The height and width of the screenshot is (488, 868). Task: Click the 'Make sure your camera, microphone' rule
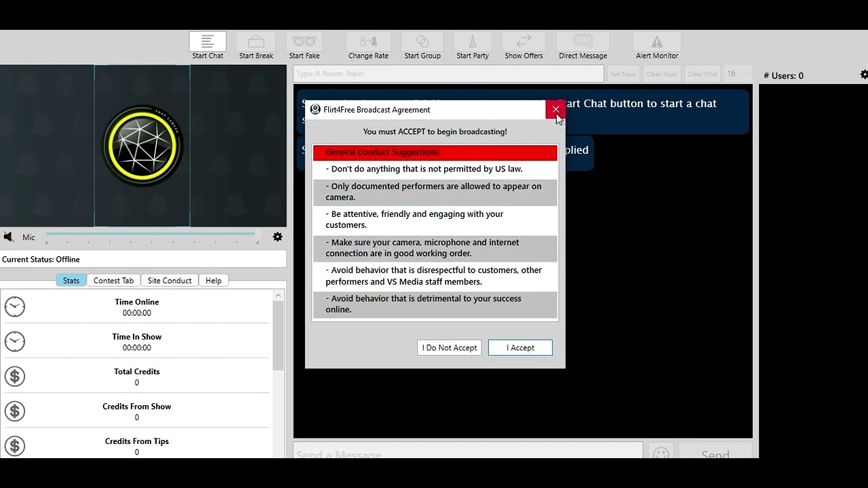(x=435, y=248)
